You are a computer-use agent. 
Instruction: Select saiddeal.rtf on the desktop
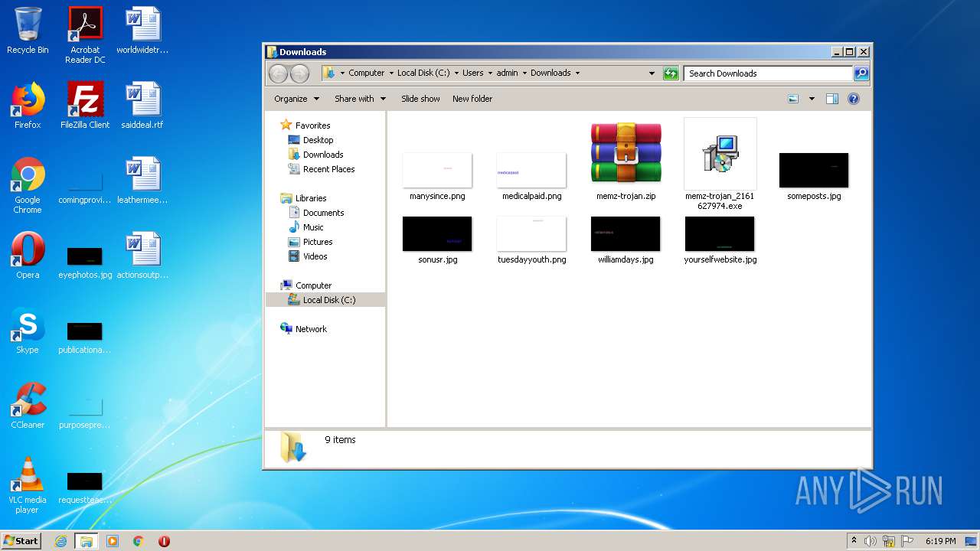tap(142, 106)
